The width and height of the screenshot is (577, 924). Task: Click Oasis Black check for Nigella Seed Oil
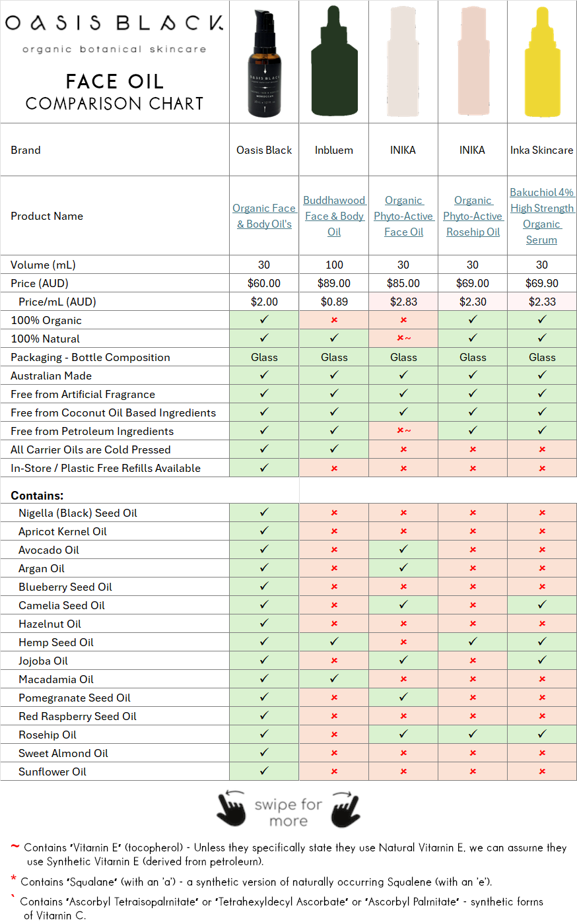point(264,512)
